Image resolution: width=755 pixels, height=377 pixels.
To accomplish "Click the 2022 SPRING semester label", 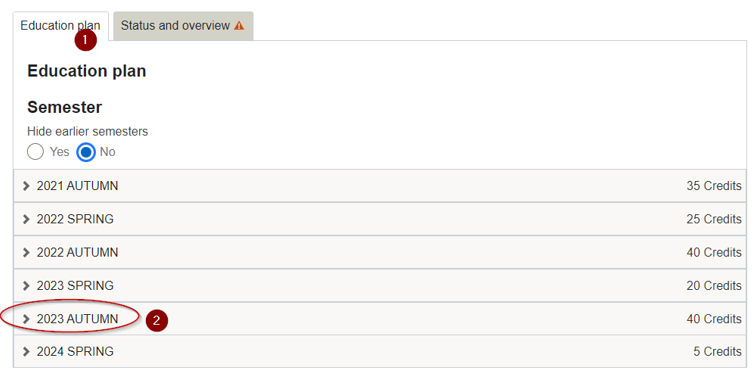I will [75, 219].
